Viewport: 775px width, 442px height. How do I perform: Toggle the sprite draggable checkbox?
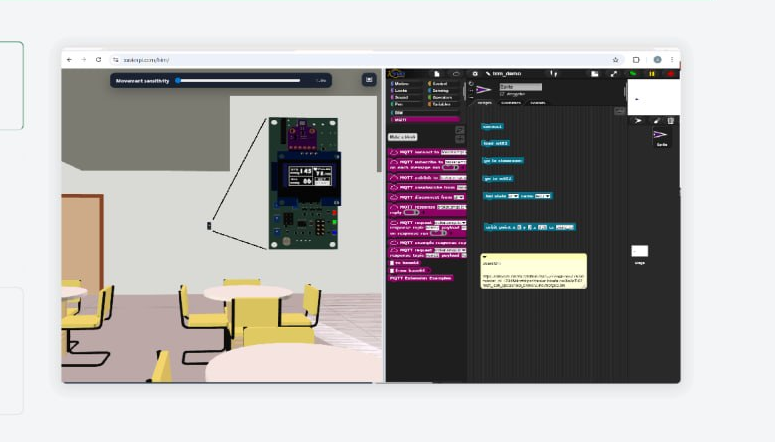pyautogui.click(x=502, y=94)
